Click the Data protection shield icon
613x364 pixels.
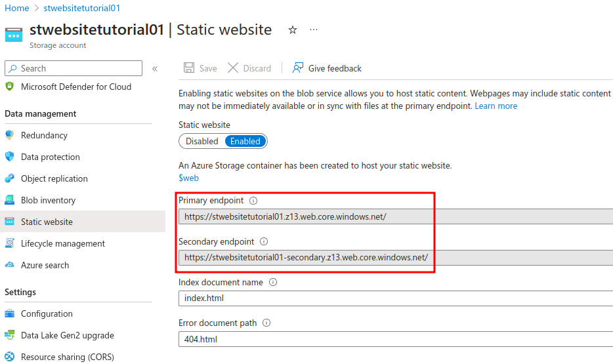point(9,157)
